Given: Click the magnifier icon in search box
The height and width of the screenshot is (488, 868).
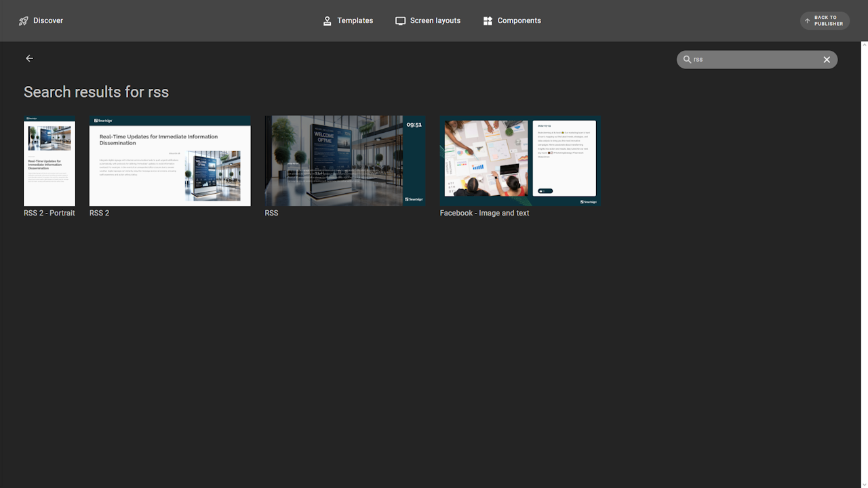Looking at the screenshot, I should pyautogui.click(x=687, y=60).
